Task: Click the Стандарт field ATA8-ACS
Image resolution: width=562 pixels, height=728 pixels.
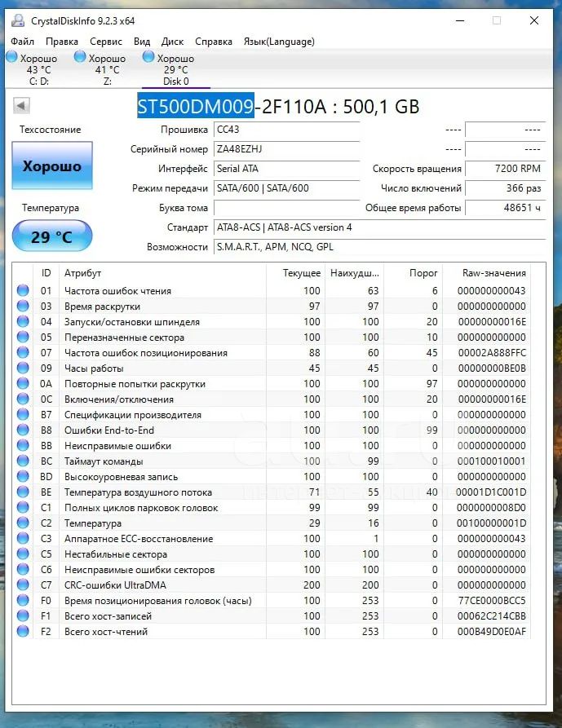Action: [x=379, y=227]
